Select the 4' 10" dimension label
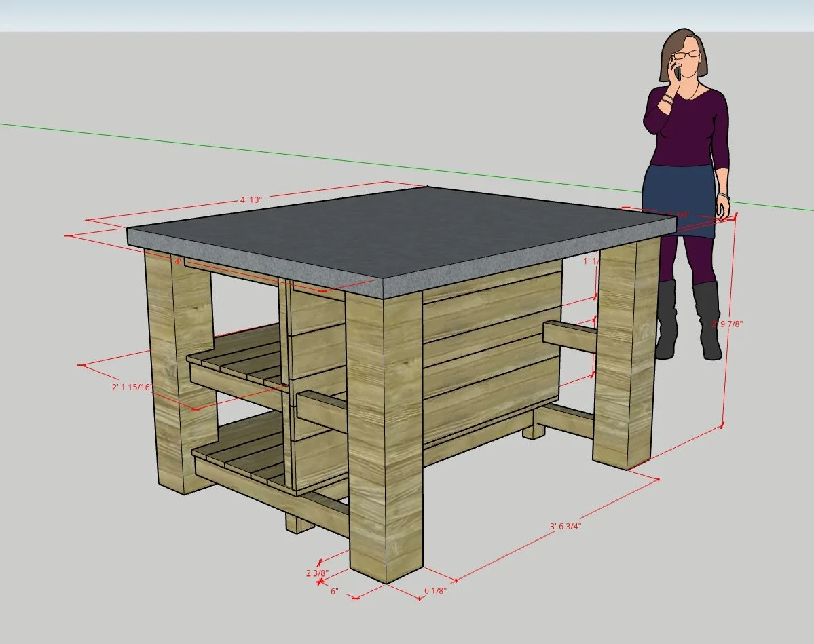Image resolution: width=814 pixels, height=644 pixels. (x=251, y=200)
